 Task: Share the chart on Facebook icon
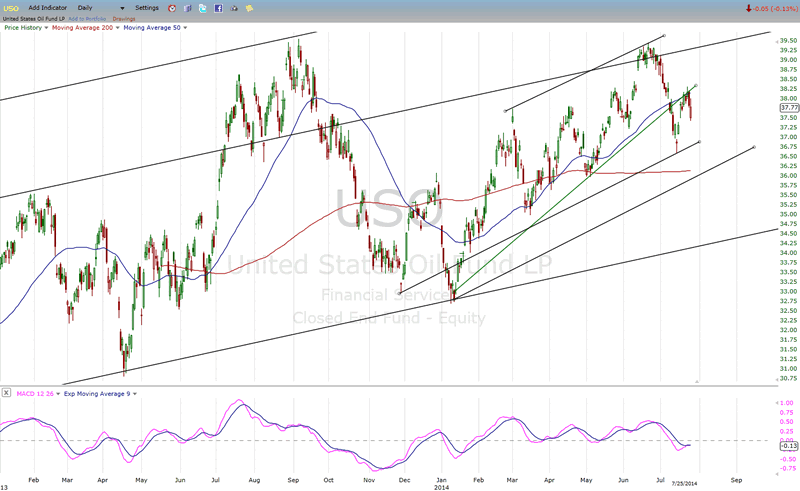tap(218, 8)
